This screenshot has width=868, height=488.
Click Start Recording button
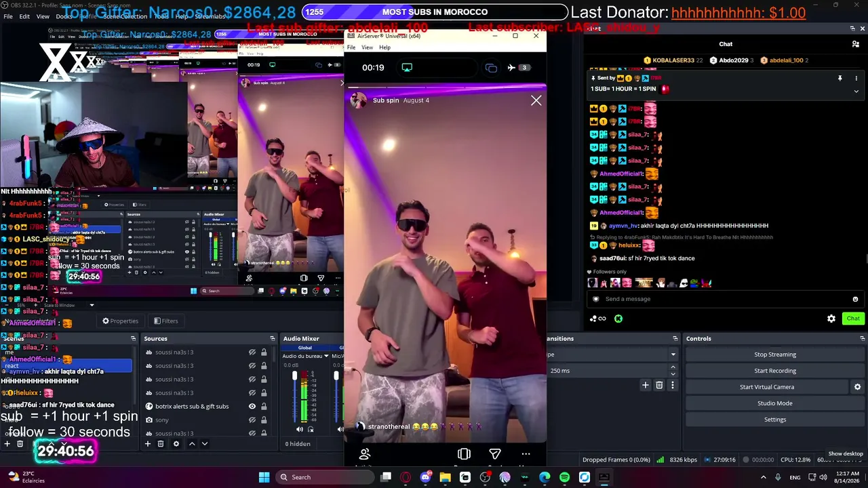(x=775, y=371)
